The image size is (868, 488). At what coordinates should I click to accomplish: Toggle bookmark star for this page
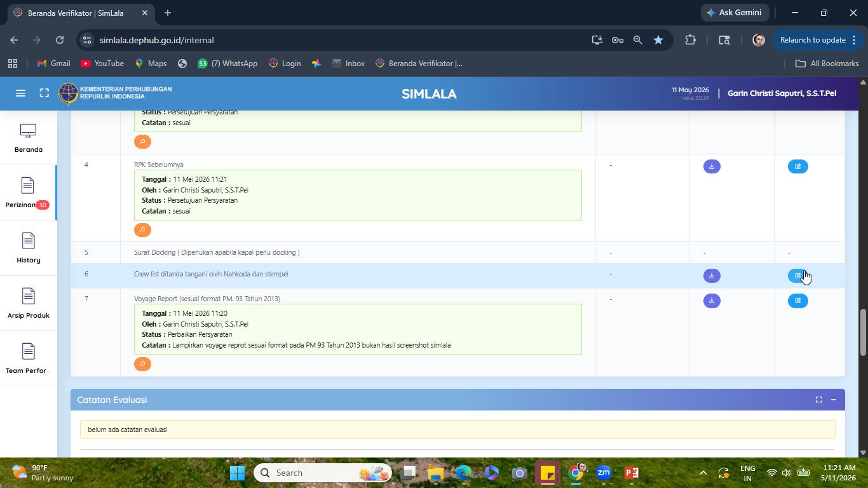pos(658,40)
